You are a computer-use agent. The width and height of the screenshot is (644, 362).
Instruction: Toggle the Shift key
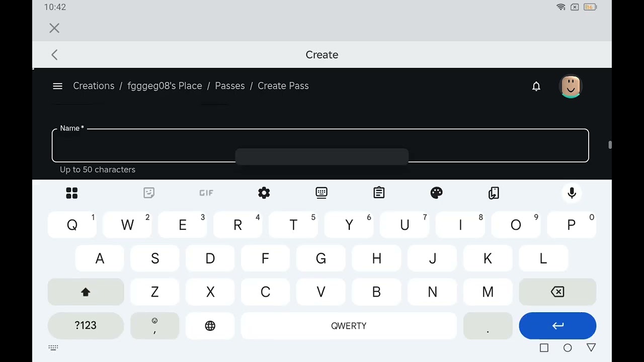tap(86, 292)
